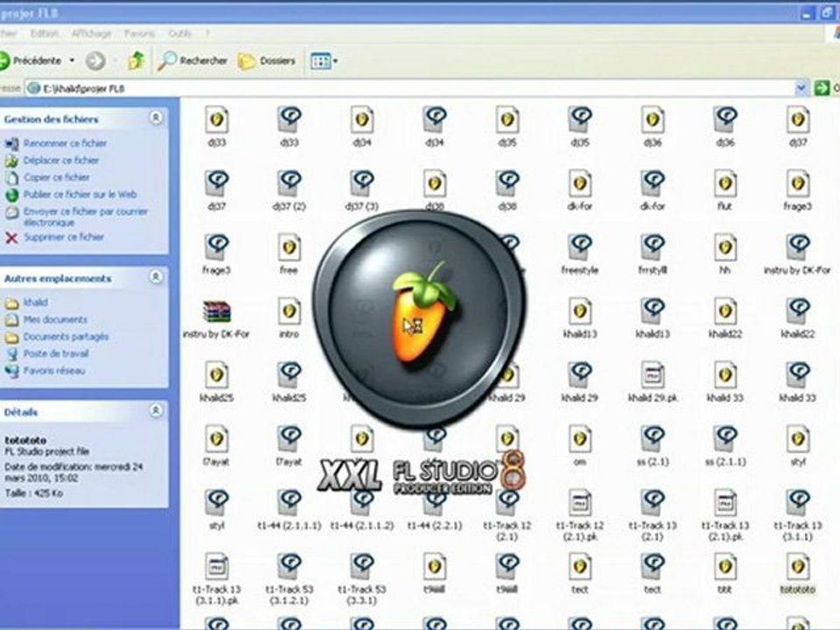Select the om project file
Screen dimensions: 840x630
click(x=579, y=445)
